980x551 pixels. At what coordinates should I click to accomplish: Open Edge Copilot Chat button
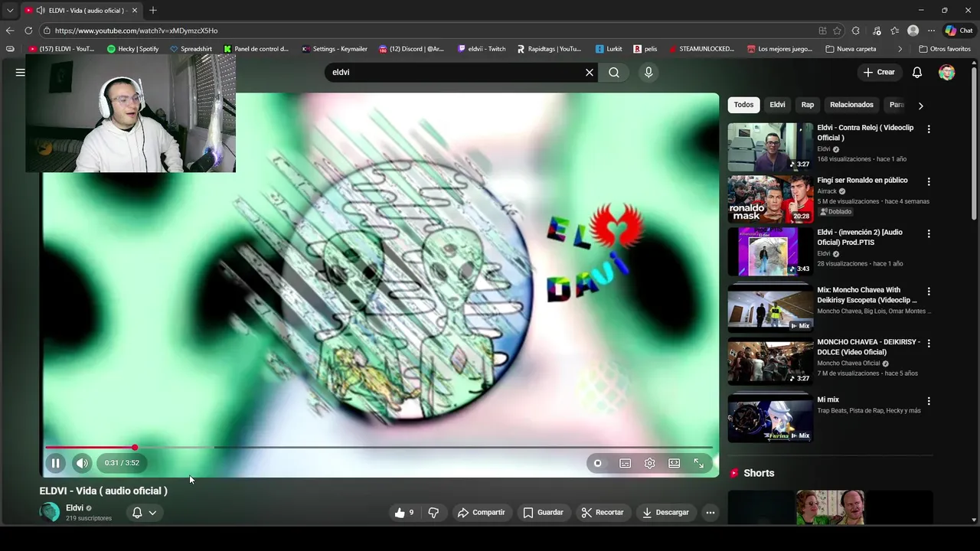[x=959, y=31]
